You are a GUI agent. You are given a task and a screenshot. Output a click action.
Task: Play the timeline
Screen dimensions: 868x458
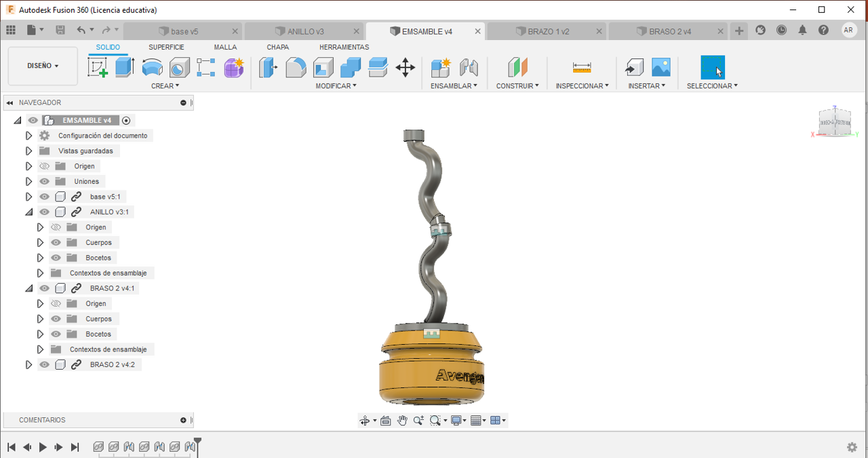(43, 447)
